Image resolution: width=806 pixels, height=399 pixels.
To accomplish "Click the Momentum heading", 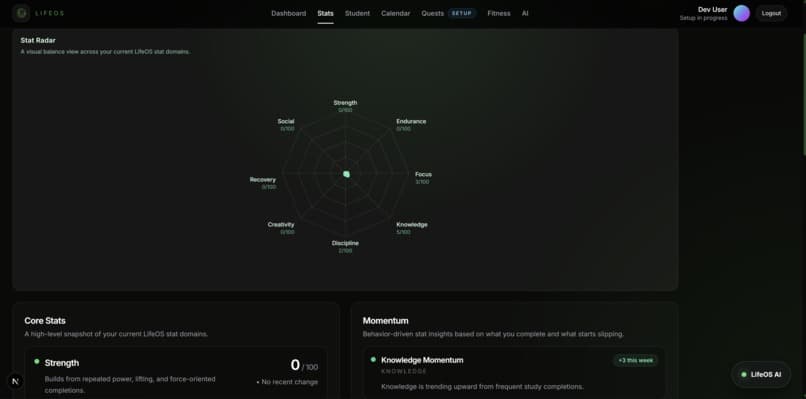I will (x=386, y=321).
